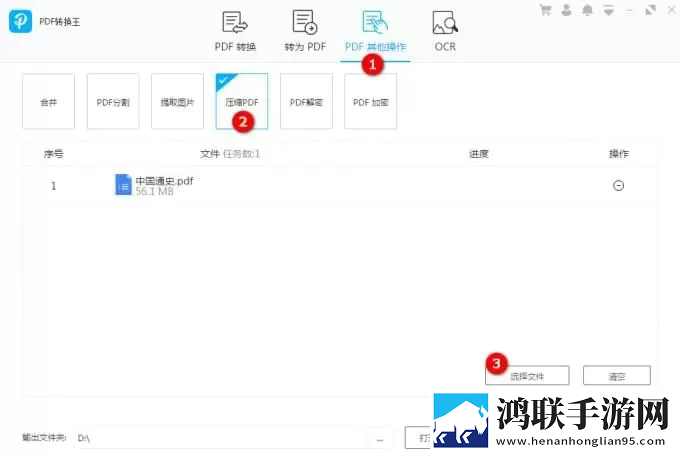Remove 中国通史.pdf with the minus circle icon
The width and height of the screenshot is (680, 453).
(x=618, y=186)
